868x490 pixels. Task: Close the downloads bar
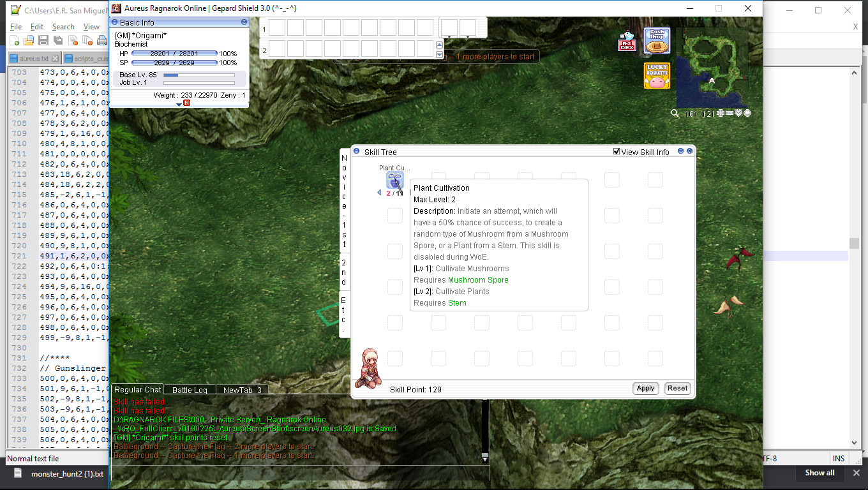(x=856, y=473)
